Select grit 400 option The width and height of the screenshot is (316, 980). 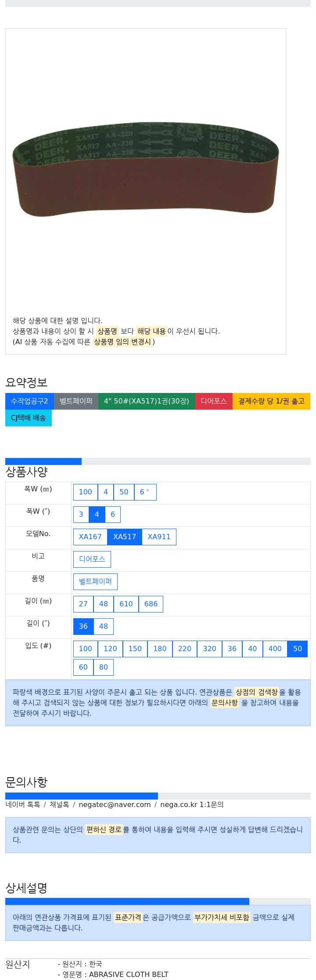coord(275,649)
